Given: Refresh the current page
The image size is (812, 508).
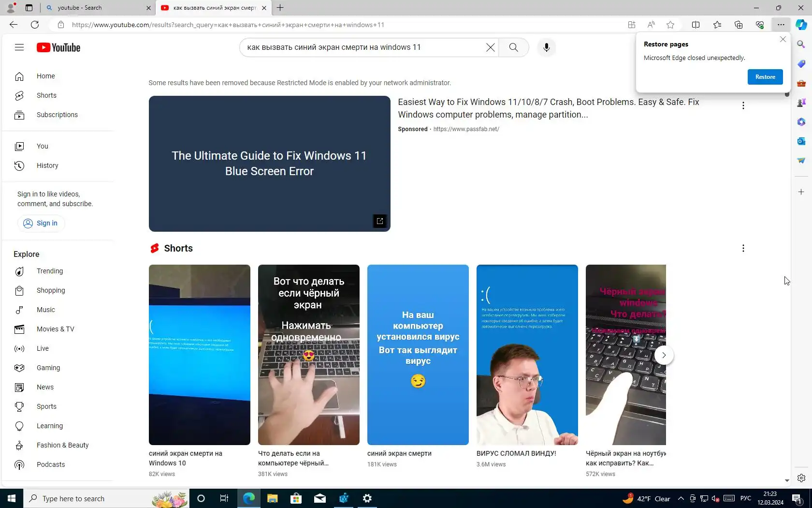Looking at the screenshot, I should 35,25.
